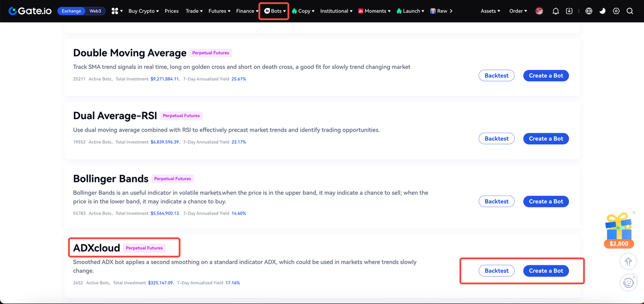The image size is (644, 304).
Task: Toggle dark mode moon icon
Action: point(603,11)
